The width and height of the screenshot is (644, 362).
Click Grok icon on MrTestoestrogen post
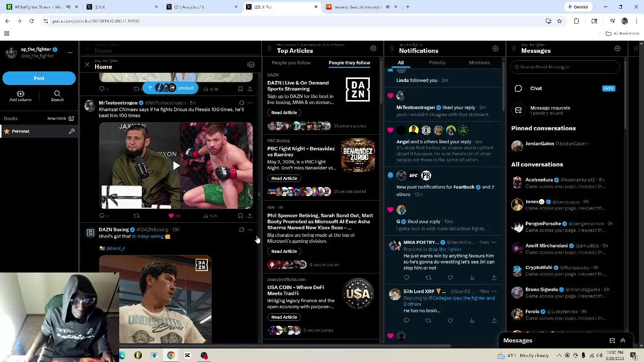[x=242, y=103]
